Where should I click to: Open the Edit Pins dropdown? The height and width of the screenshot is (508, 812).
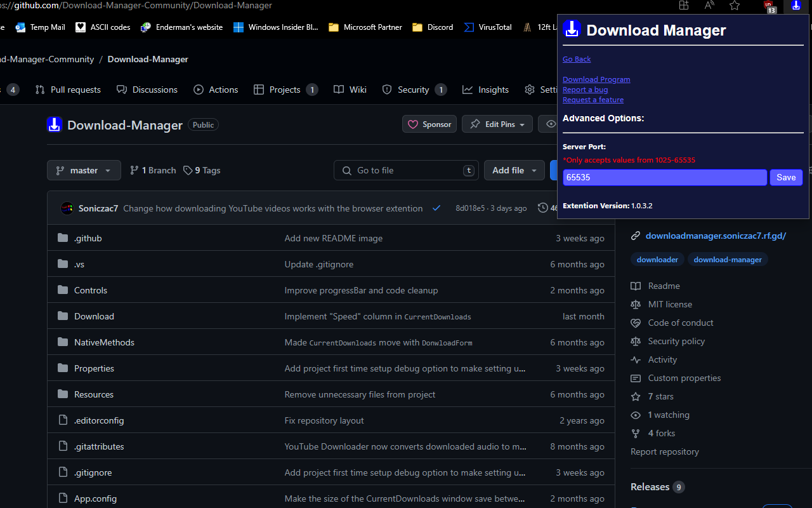(x=497, y=124)
